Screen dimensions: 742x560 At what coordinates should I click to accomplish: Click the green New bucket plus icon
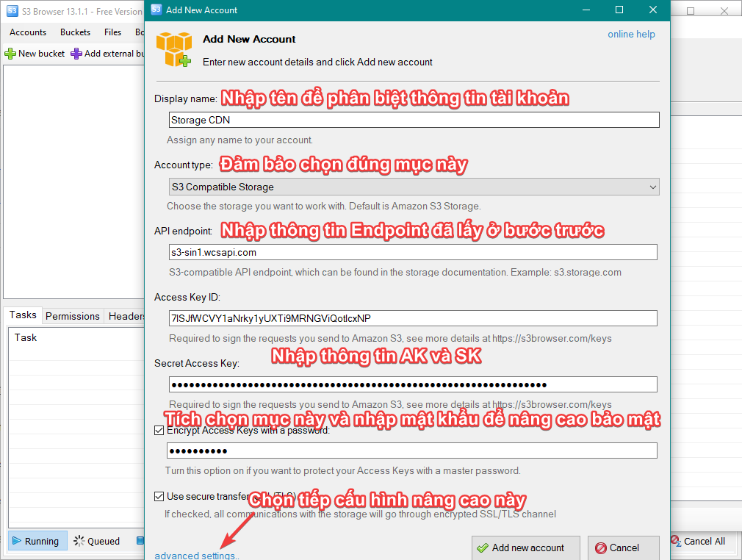point(10,54)
